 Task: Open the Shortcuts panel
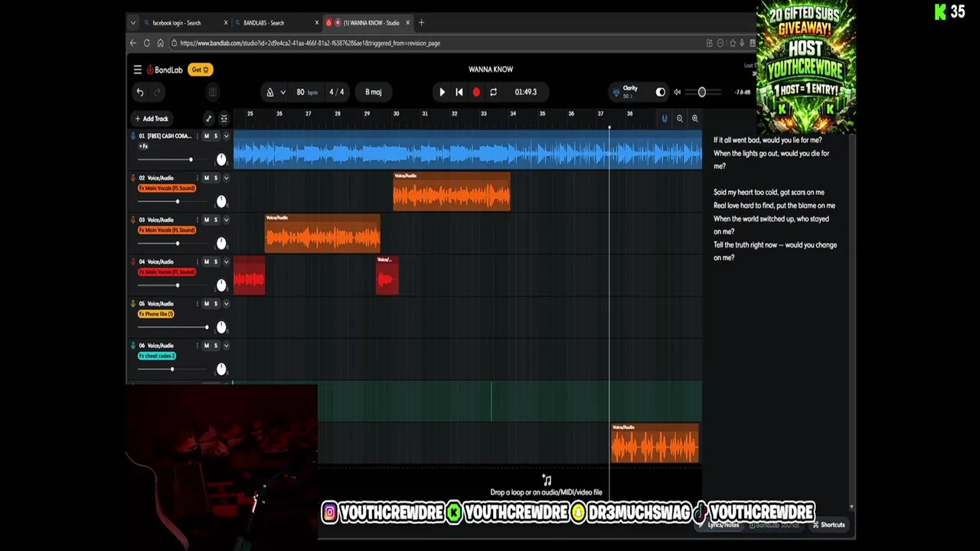point(828,525)
